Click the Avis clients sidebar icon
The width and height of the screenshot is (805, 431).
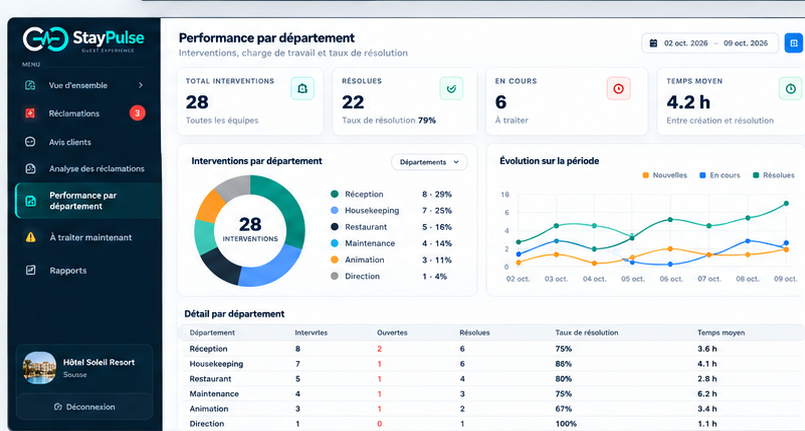pyautogui.click(x=30, y=142)
